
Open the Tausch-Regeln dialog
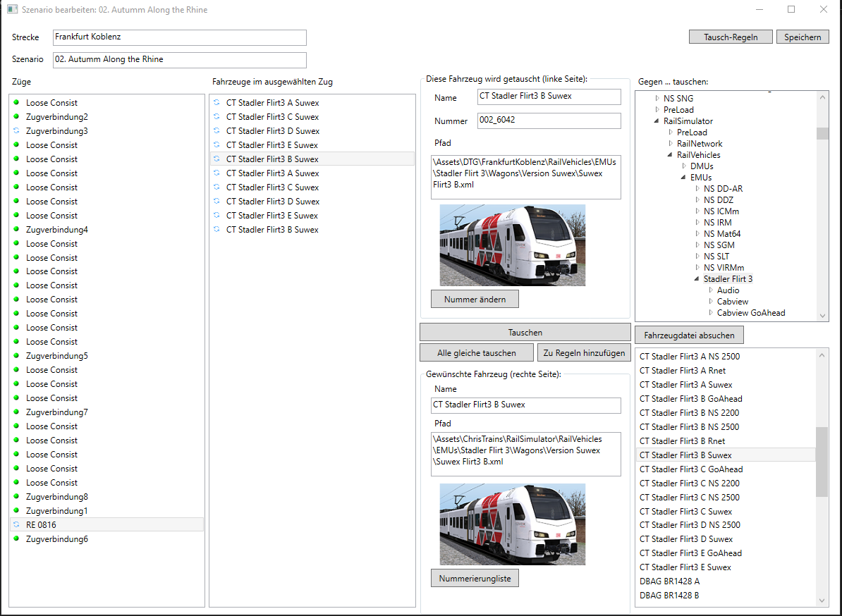coord(731,37)
